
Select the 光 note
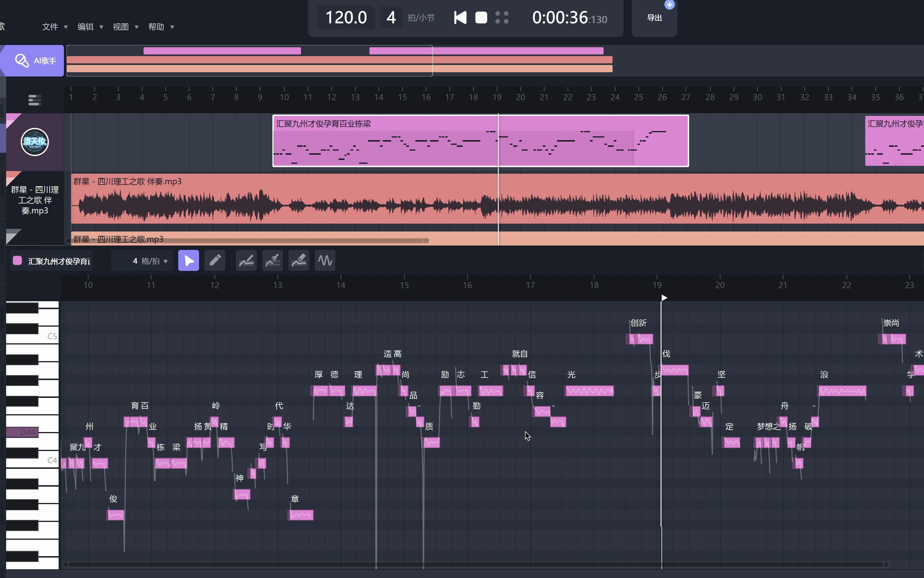[589, 391]
